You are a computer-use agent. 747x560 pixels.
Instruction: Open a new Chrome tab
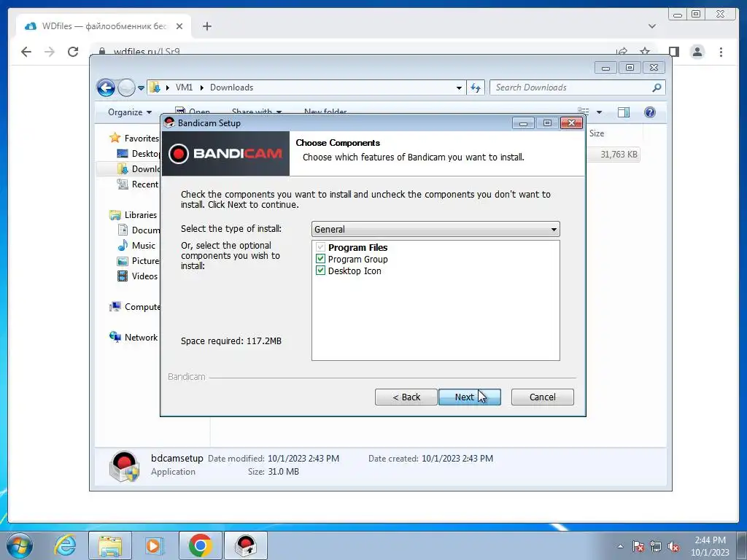coord(206,26)
